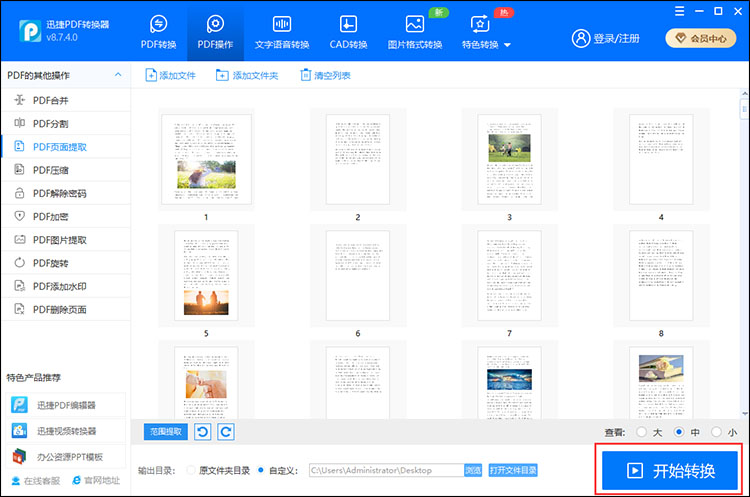Viewport: 750px width, 497px height.
Task: Click the PDF删除页面 icon
Action: (20, 309)
